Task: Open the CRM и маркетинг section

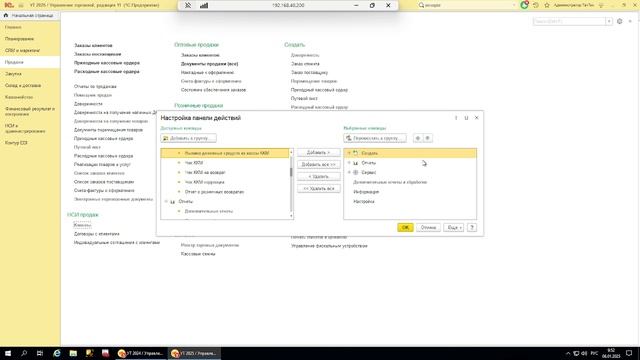Action: 22,51
